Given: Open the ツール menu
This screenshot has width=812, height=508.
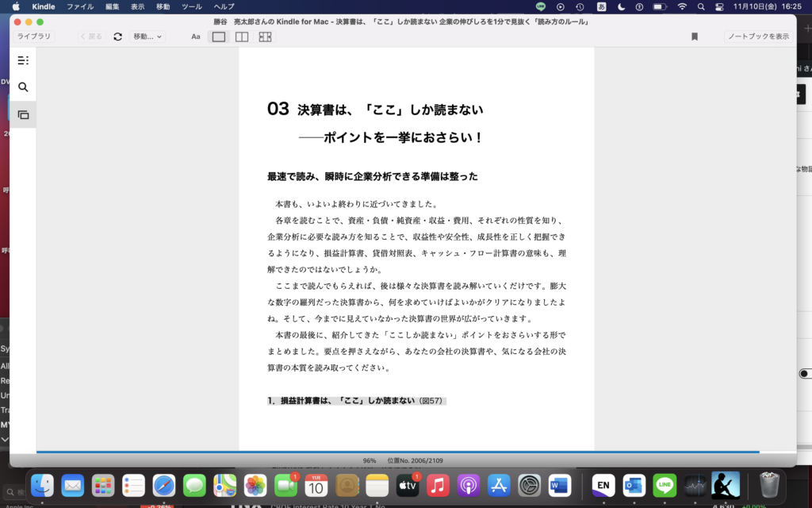Looking at the screenshot, I should (191, 6).
